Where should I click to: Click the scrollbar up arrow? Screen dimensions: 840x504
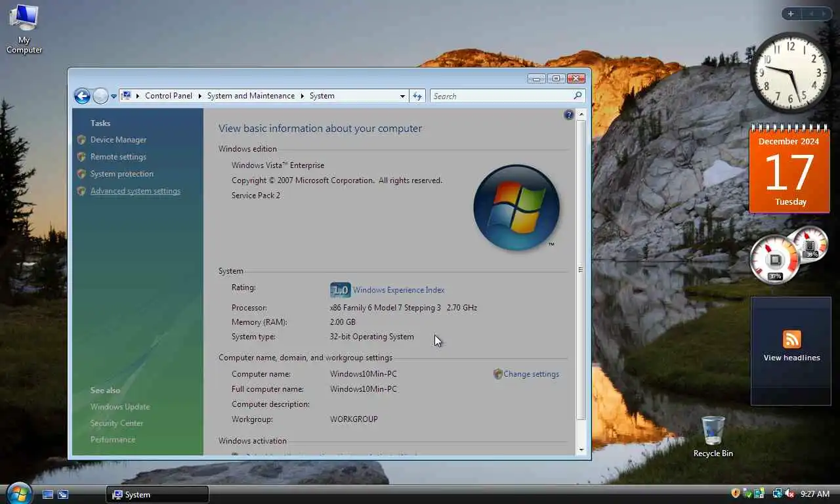pyautogui.click(x=581, y=115)
